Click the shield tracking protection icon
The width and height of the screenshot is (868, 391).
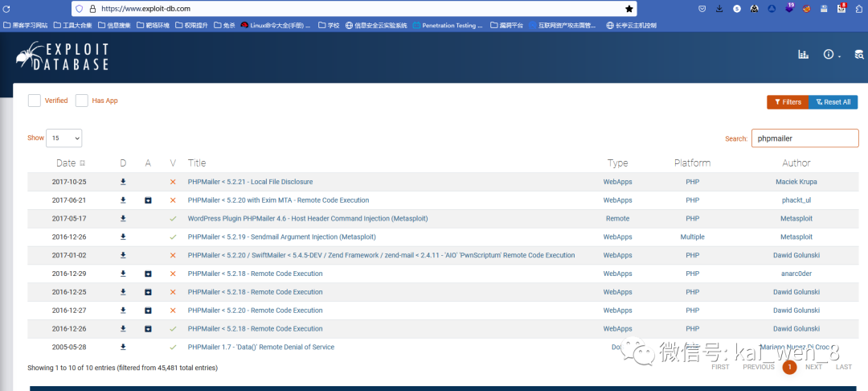79,9
